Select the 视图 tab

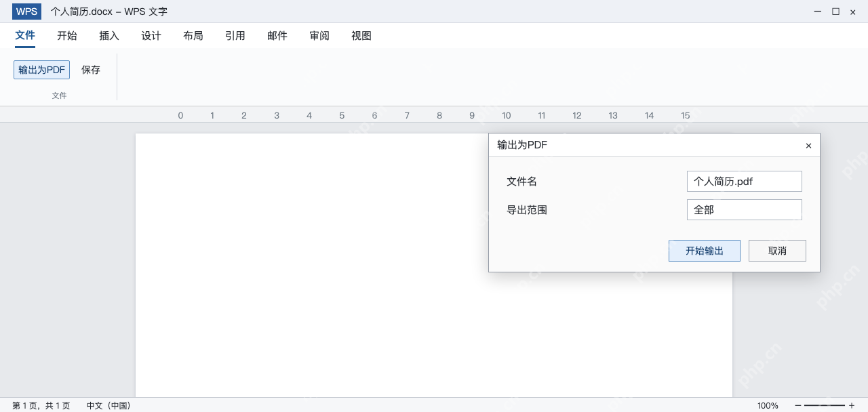(361, 36)
